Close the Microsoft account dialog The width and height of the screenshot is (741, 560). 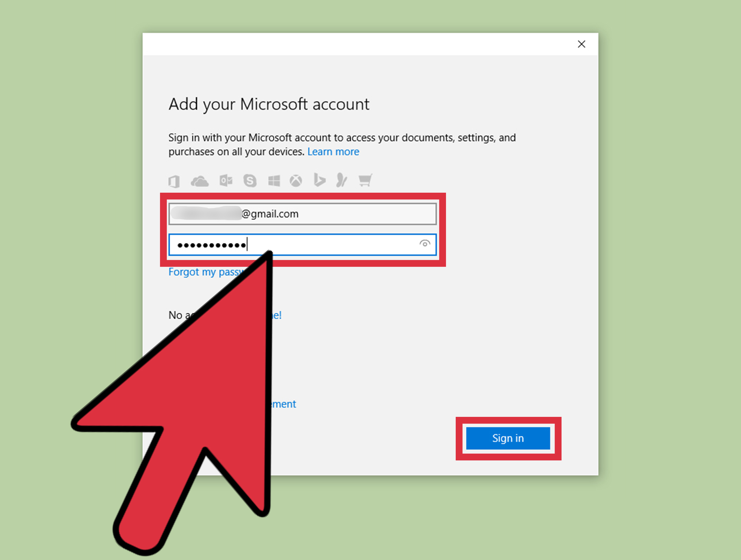click(581, 44)
